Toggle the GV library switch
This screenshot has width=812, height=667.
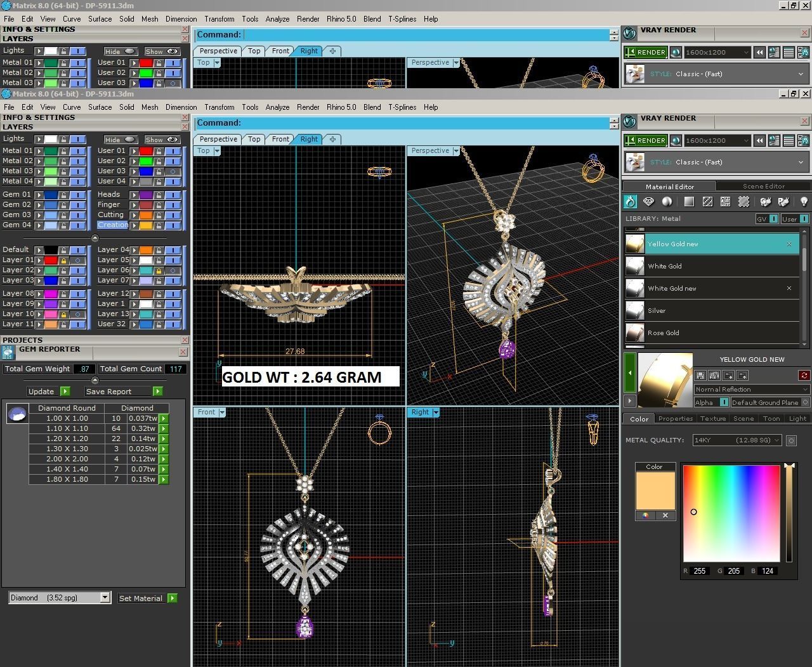point(773,219)
